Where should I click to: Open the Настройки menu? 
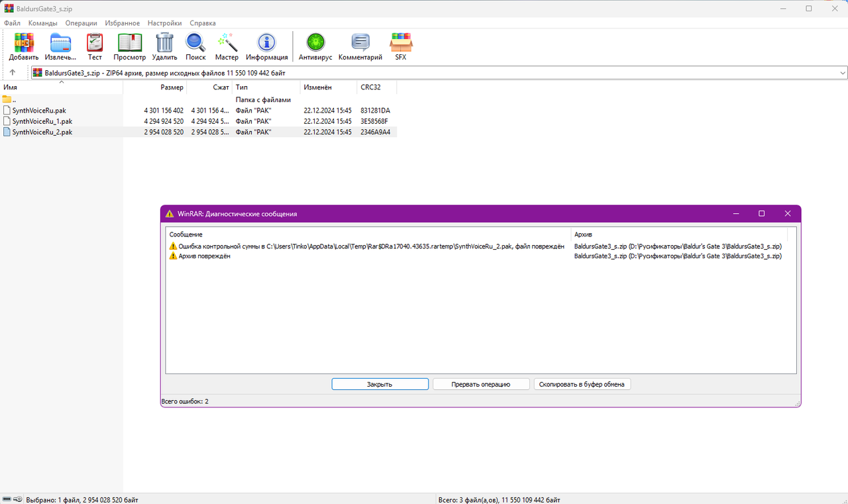(x=165, y=23)
